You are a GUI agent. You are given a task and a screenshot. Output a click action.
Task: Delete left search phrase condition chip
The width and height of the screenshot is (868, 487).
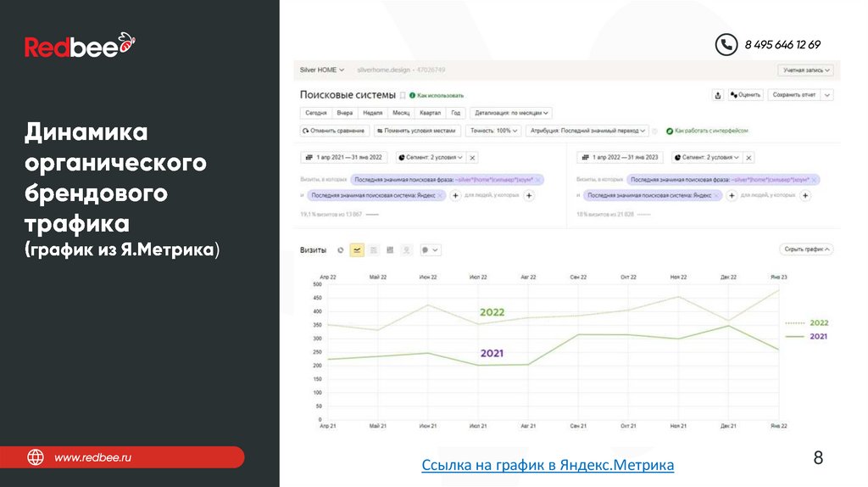537,180
